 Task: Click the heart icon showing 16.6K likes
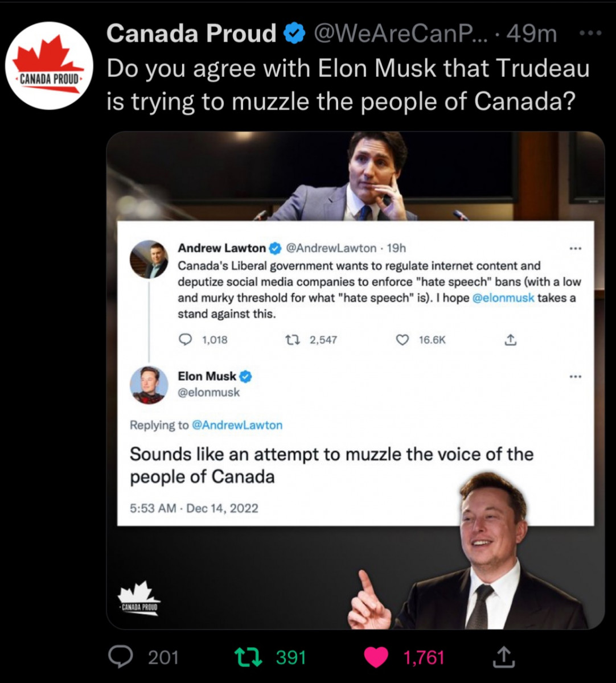(x=402, y=340)
